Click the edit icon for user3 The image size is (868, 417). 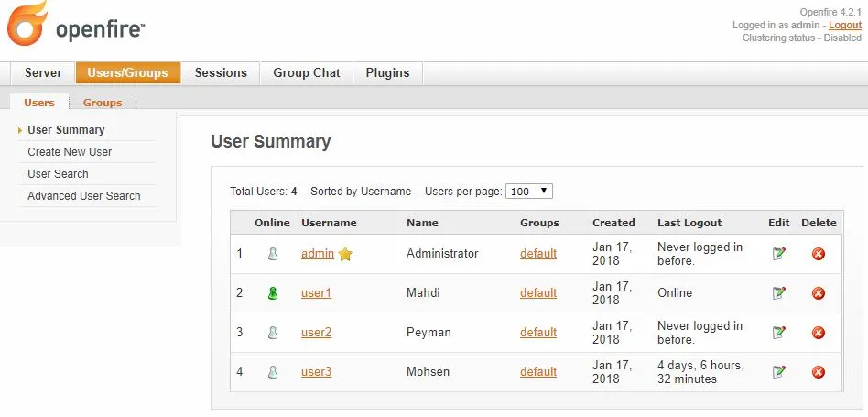tap(778, 372)
